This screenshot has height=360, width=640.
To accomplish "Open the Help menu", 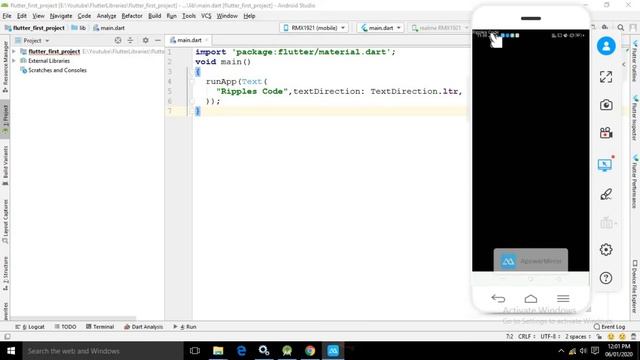I will (249, 16).
